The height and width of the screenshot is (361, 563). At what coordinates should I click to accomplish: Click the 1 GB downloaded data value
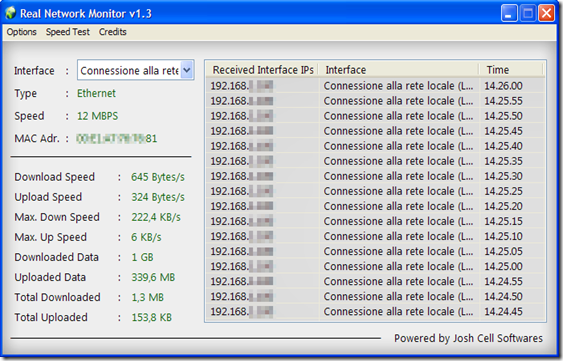coord(142,258)
